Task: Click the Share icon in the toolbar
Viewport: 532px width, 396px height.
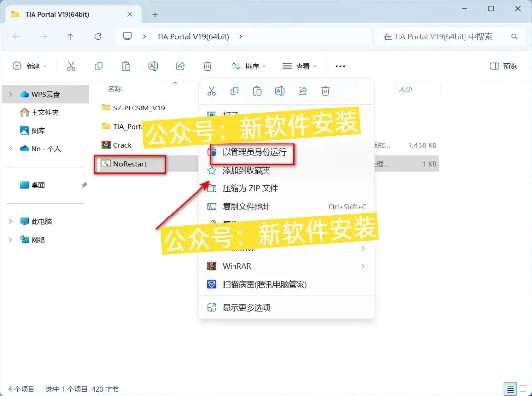Action: tap(180, 66)
